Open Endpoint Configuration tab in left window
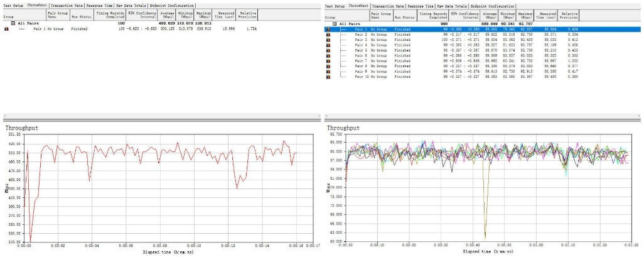644x257 pixels. pyautogui.click(x=172, y=6)
